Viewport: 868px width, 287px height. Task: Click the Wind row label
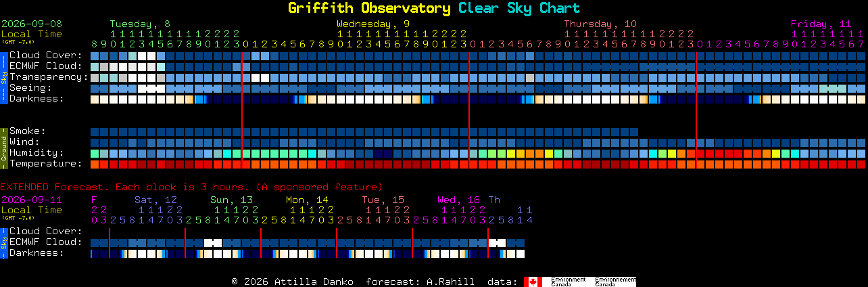tap(24, 141)
